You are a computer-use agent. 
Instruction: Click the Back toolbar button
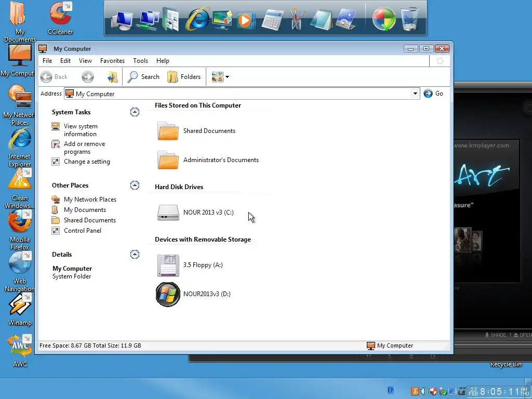pyautogui.click(x=54, y=77)
